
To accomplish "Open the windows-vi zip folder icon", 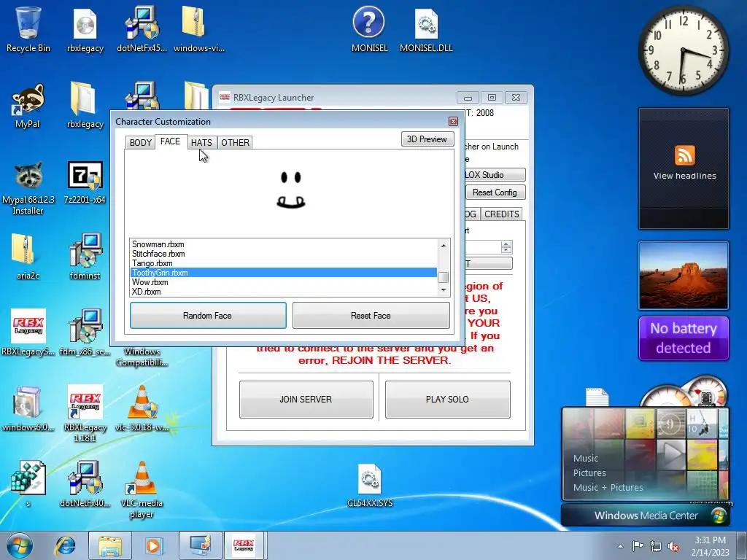I will coord(198,29).
